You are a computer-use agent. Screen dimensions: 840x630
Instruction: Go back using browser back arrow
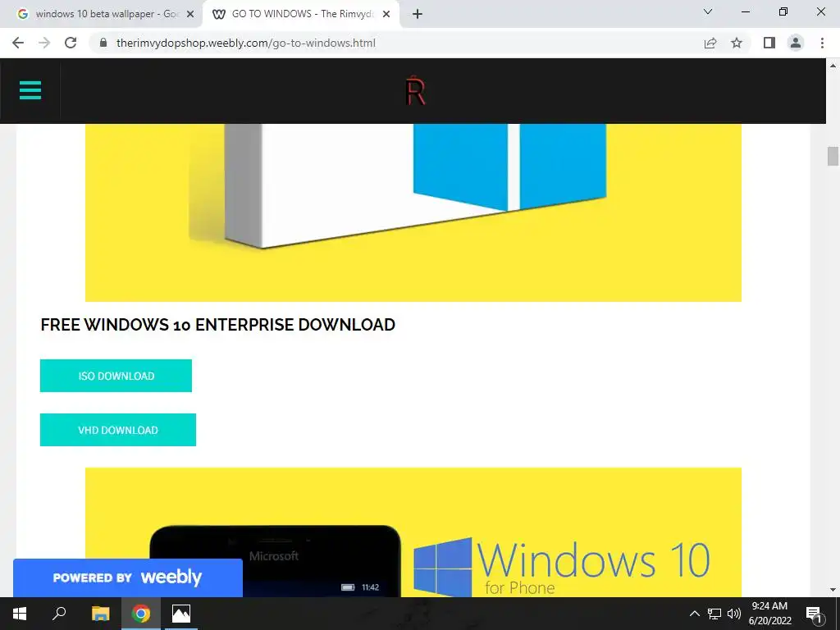(18, 43)
